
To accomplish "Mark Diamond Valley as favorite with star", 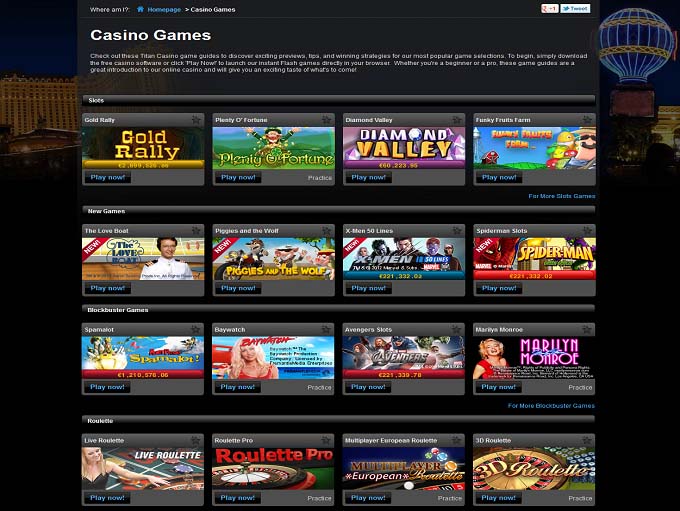I will (457, 120).
